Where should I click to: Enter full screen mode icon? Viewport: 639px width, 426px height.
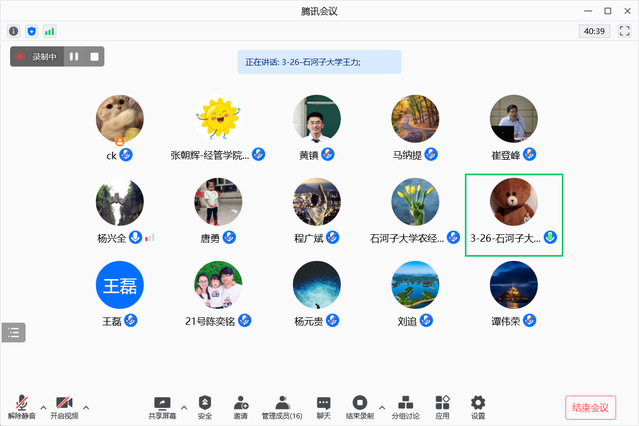(x=624, y=31)
